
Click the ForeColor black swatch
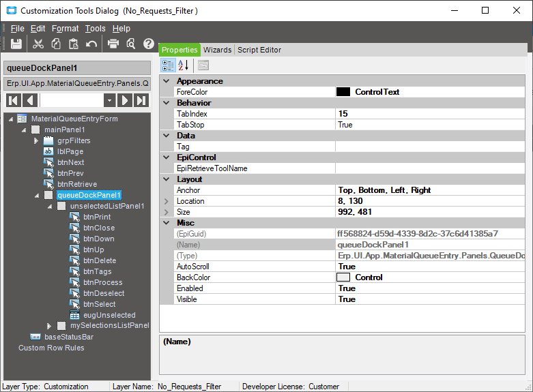pyautogui.click(x=343, y=92)
